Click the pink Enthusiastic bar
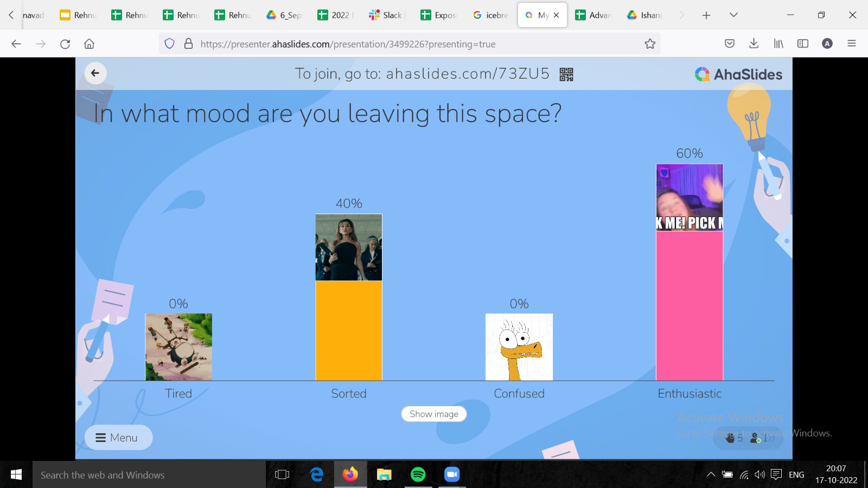 pyautogui.click(x=690, y=306)
